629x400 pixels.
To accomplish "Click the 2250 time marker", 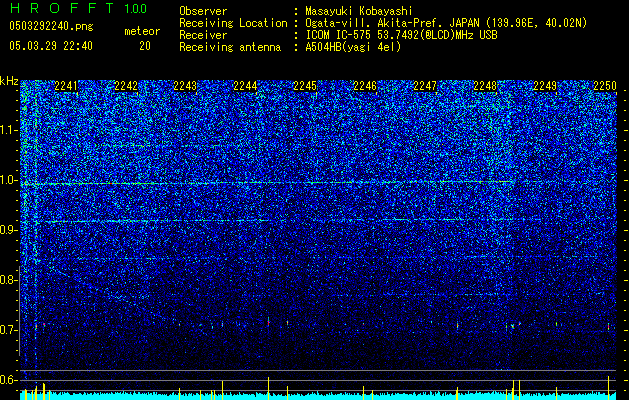I will pos(605,86).
